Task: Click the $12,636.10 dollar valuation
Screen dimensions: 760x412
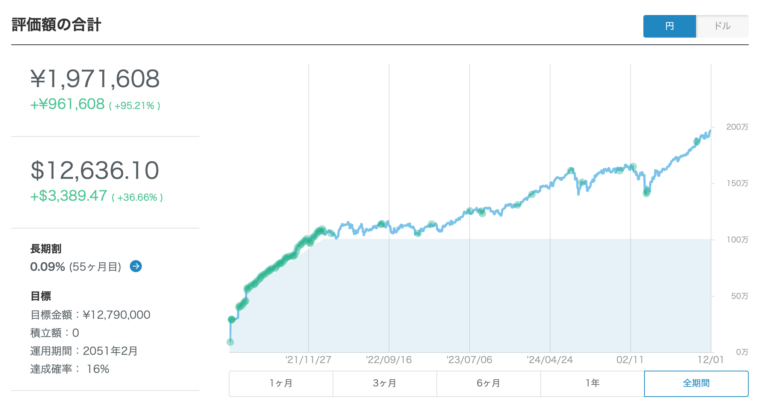Action: [96, 171]
